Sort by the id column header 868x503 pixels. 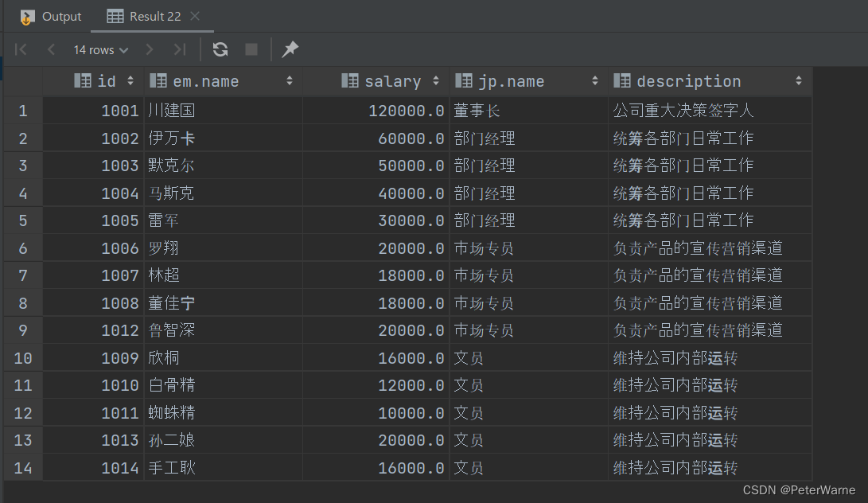tap(93, 81)
